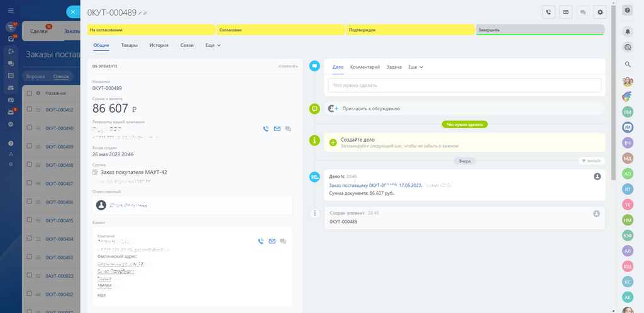Open 0КУТ-000483 in the background list

[x=59, y=258]
